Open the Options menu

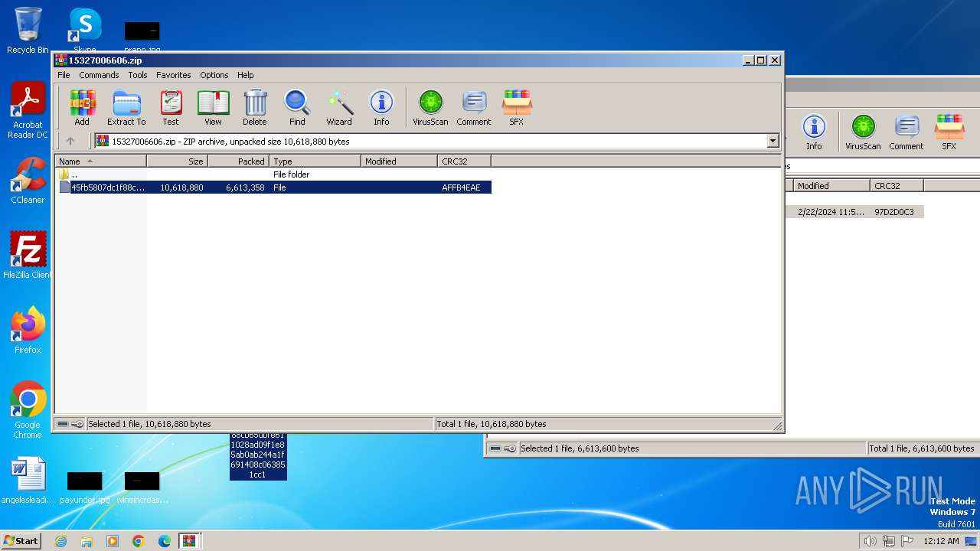tap(214, 75)
